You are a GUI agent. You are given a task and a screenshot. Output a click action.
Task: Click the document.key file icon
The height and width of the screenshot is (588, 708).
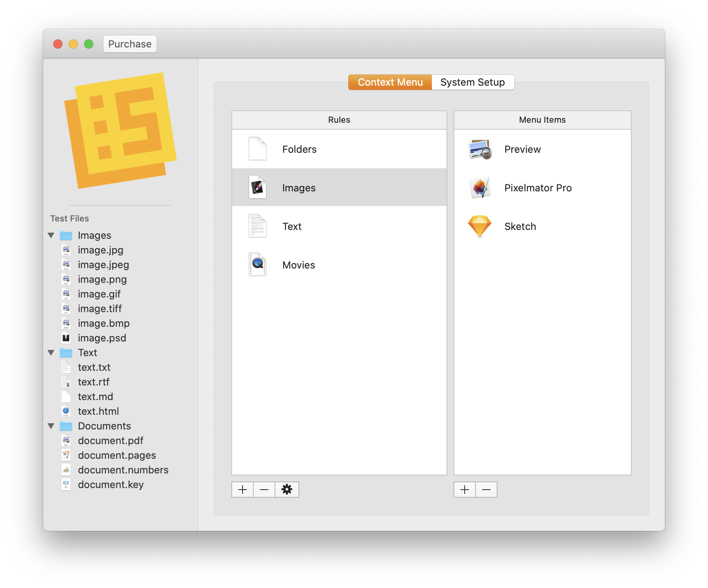coord(66,485)
